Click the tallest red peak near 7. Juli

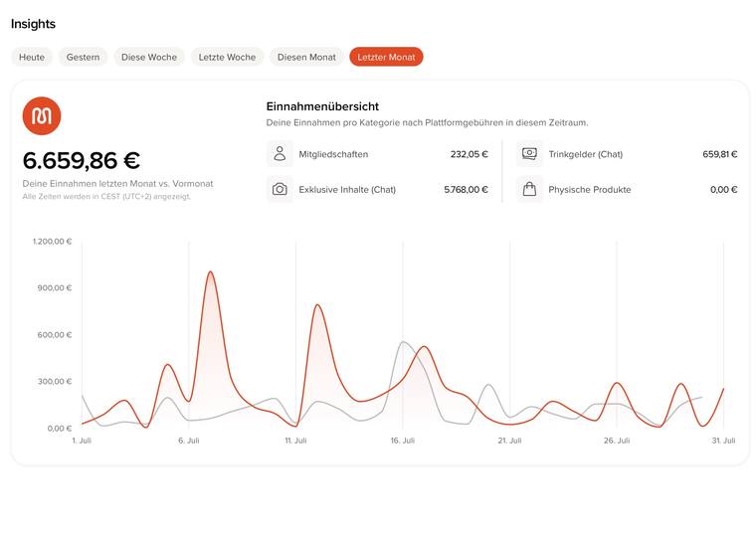(210, 272)
